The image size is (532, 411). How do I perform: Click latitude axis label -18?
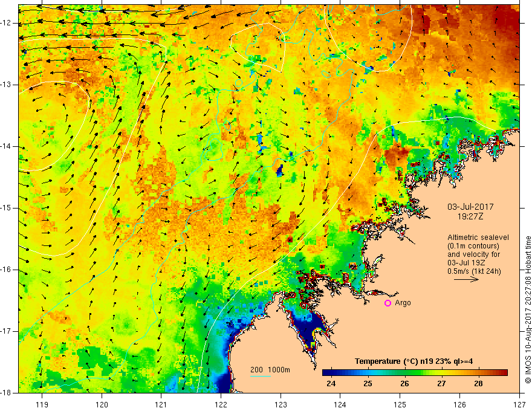[x=6, y=393]
